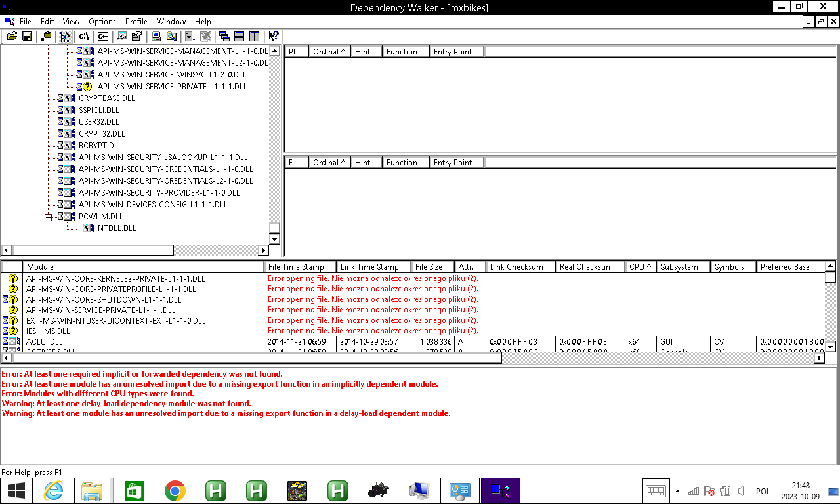The height and width of the screenshot is (504, 840).
Task: Click the "Modules with different CPU types" error line
Action: point(98,394)
